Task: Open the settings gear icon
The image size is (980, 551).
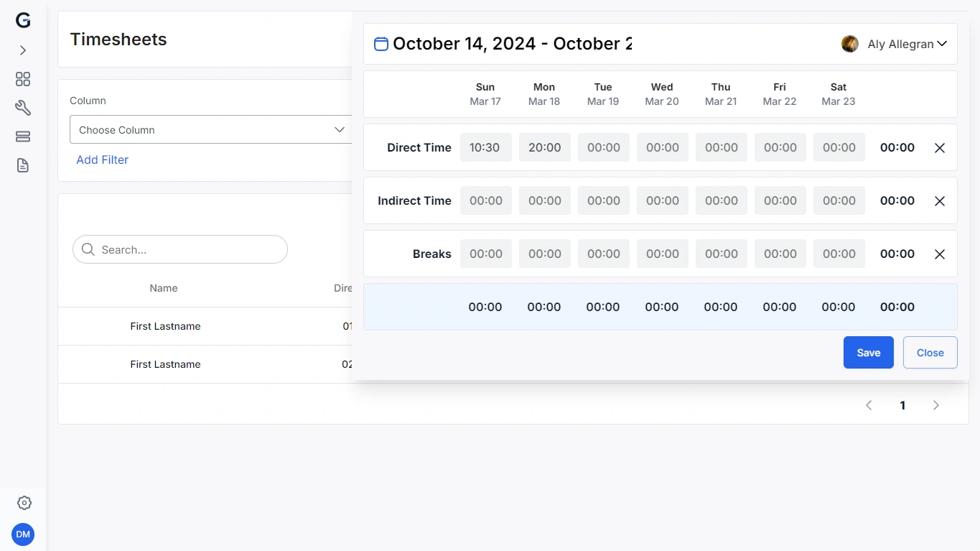Action: (x=24, y=503)
